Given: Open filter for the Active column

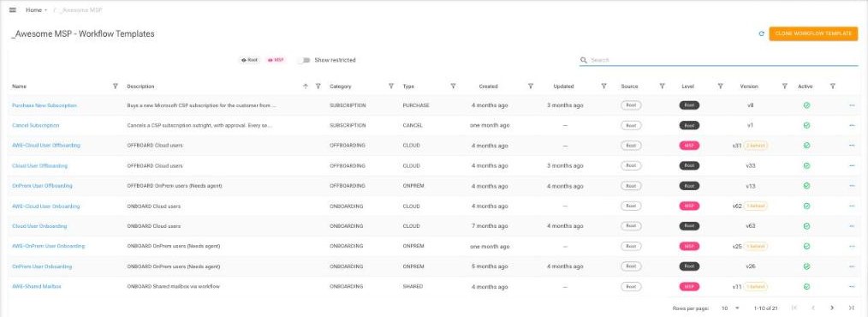Looking at the screenshot, I should pos(833,86).
